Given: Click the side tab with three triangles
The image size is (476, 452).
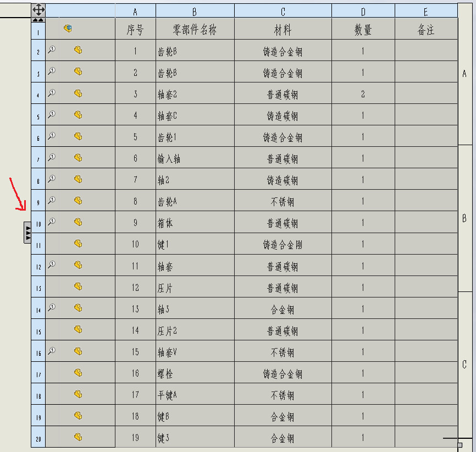Looking at the screenshot, I should point(27,233).
